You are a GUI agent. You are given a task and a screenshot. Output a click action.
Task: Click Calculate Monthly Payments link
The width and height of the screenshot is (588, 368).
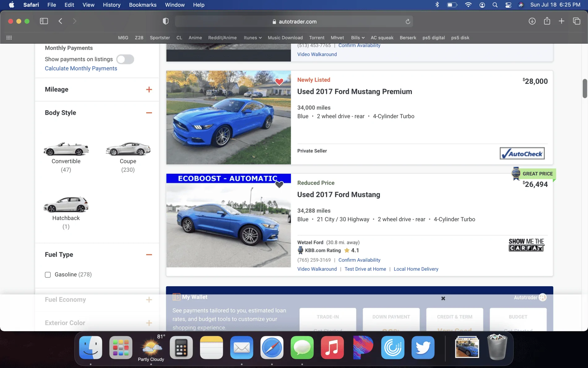(81, 68)
